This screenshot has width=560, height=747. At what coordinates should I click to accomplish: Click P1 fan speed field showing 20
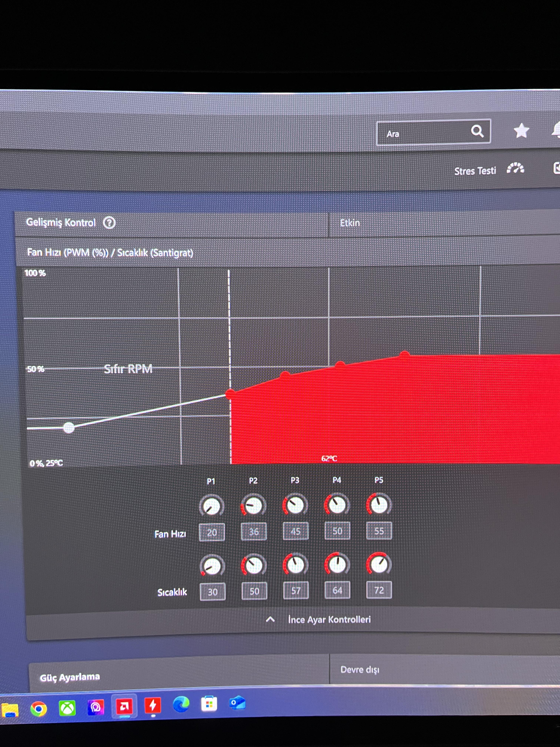[x=212, y=533]
